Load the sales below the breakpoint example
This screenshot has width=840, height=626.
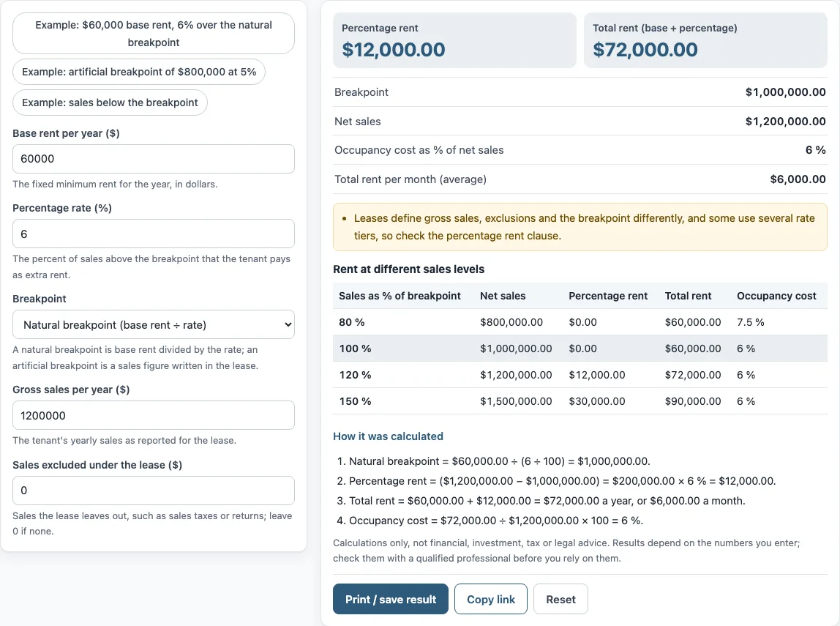[110, 103]
